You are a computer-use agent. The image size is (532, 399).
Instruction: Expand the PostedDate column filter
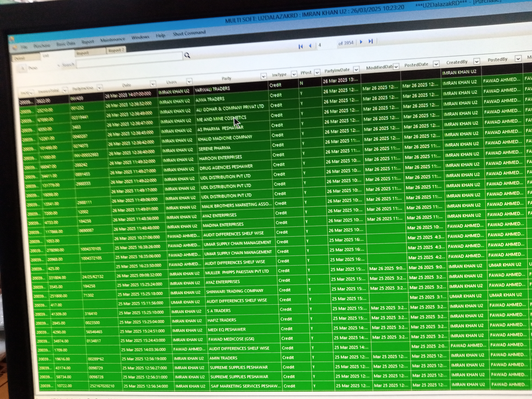pos(436,64)
